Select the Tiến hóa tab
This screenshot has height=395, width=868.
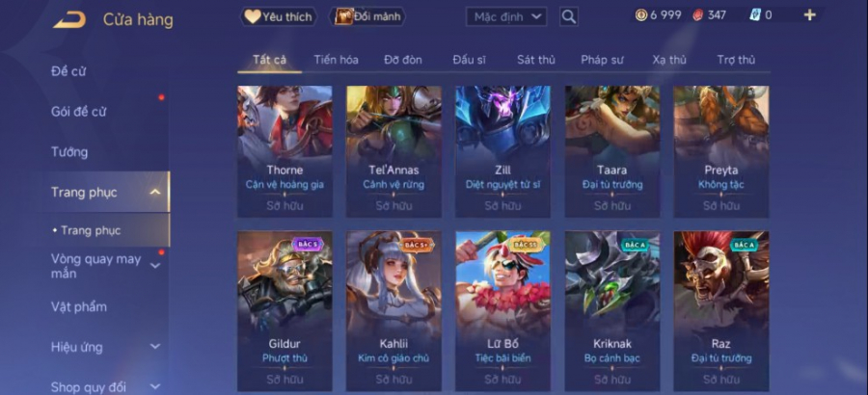pos(336,60)
